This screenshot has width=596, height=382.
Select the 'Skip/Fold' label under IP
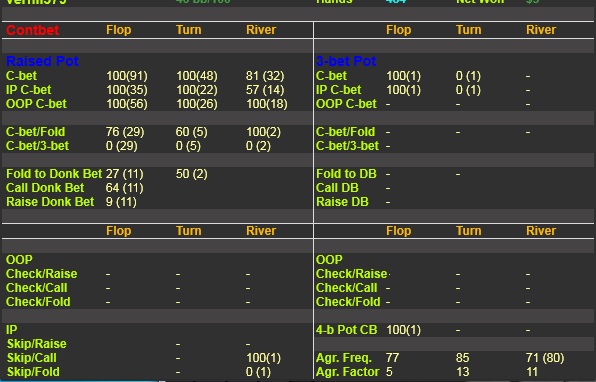pyautogui.click(x=33, y=372)
